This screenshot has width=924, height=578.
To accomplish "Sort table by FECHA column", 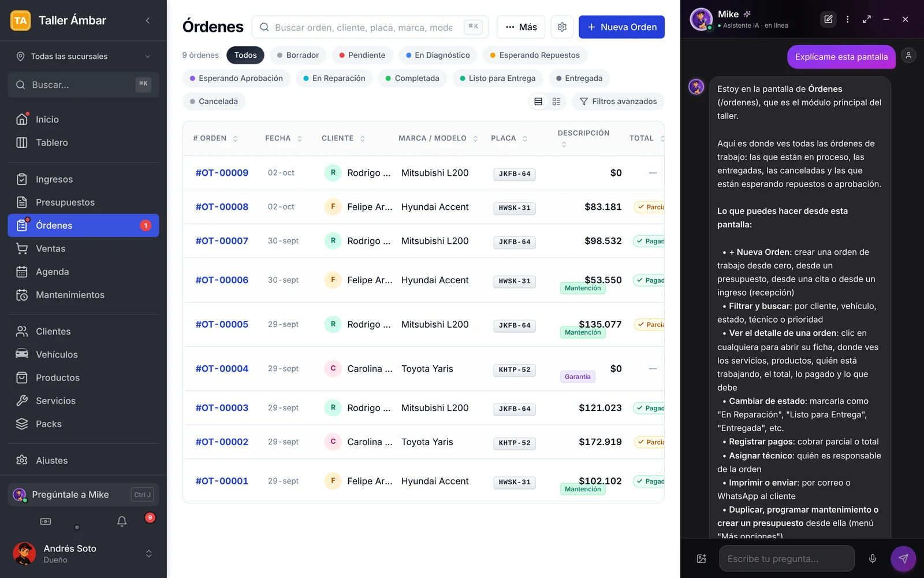I will coord(284,139).
